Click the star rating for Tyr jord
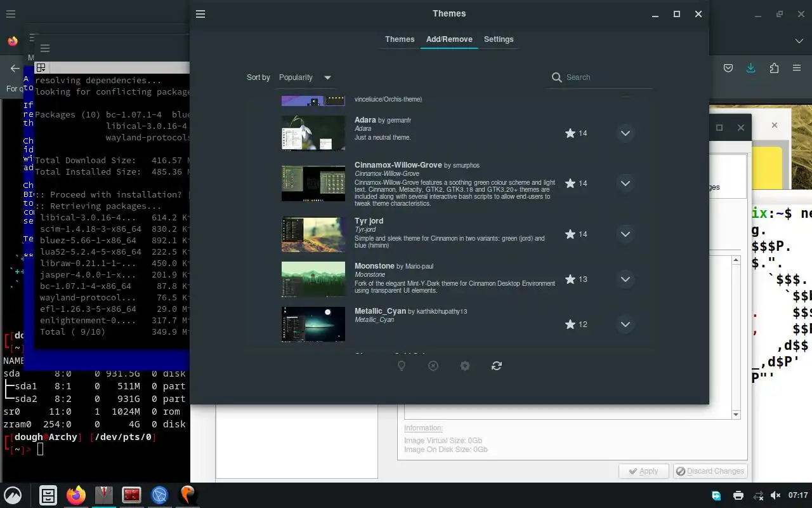 (576, 234)
